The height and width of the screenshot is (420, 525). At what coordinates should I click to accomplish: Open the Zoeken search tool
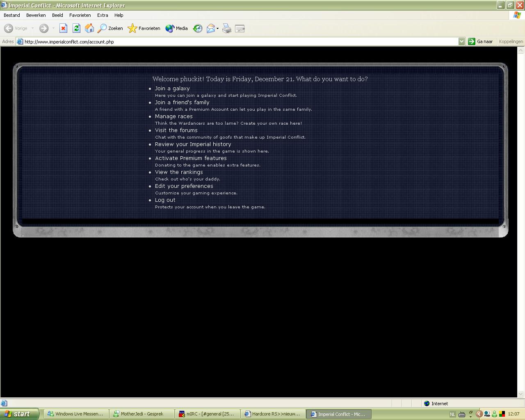(x=110, y=28)
